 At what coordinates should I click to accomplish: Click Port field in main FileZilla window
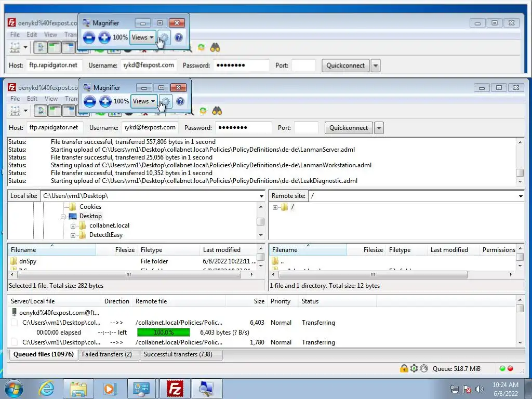click(306, 128)
